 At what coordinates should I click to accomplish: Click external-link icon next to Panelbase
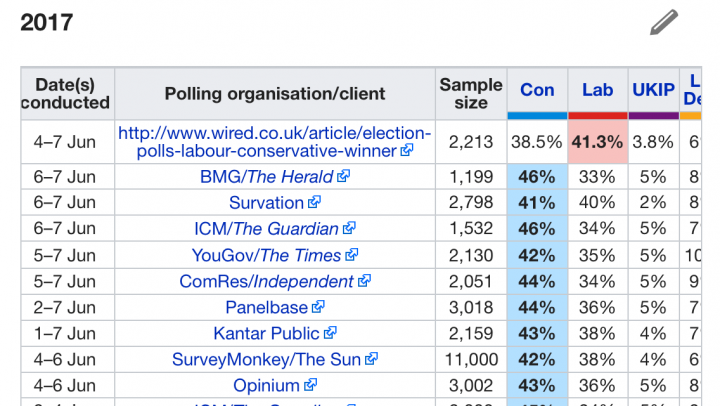tap(319, 307)
